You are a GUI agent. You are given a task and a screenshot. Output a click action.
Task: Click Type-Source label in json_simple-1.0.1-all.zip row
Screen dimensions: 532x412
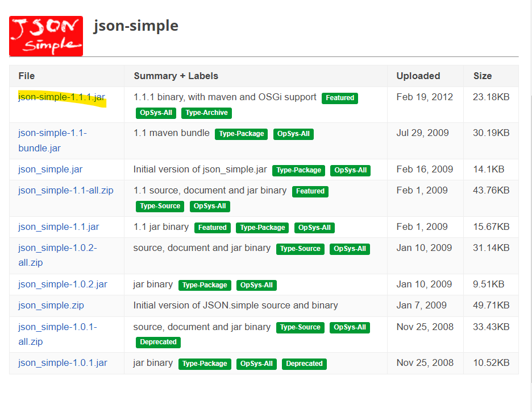tap(300, 327)
